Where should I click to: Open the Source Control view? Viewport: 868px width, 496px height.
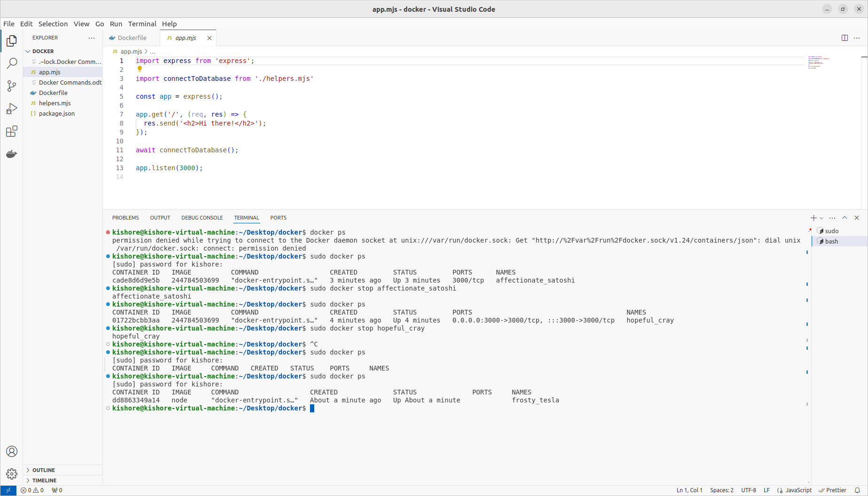pyautogui.click(x=12, y=86)
